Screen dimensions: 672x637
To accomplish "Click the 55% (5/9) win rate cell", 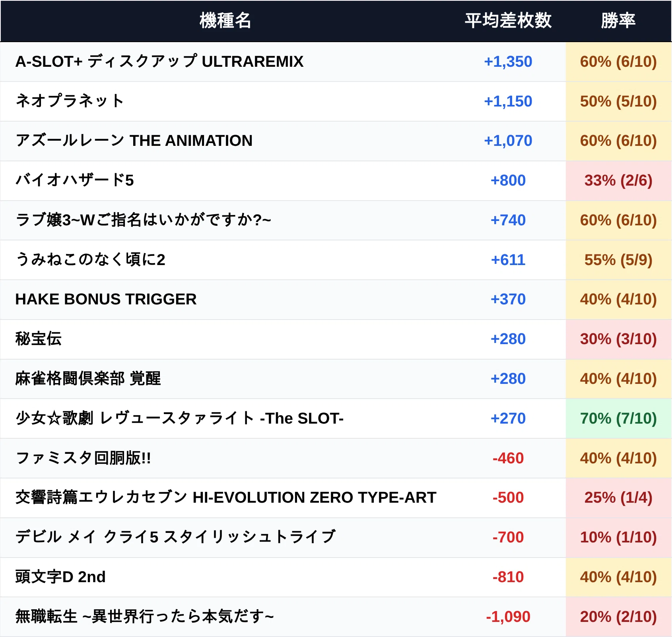I will click(x=618, y=260).
